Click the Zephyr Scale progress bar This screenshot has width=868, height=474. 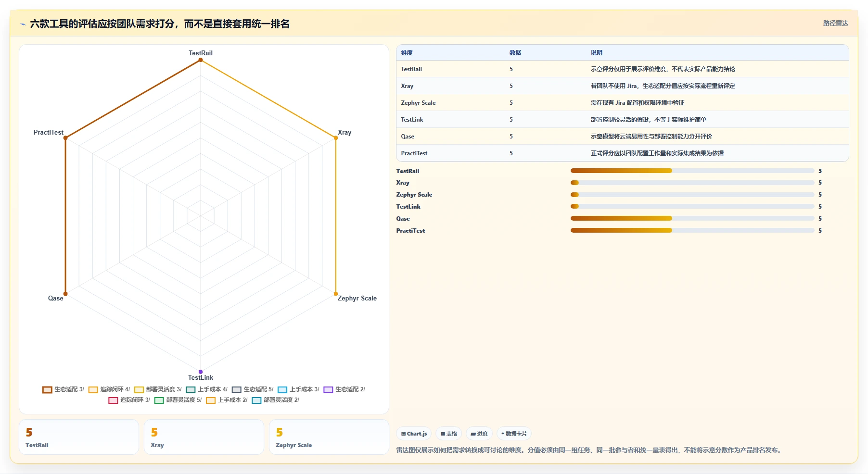click(692, 195)
